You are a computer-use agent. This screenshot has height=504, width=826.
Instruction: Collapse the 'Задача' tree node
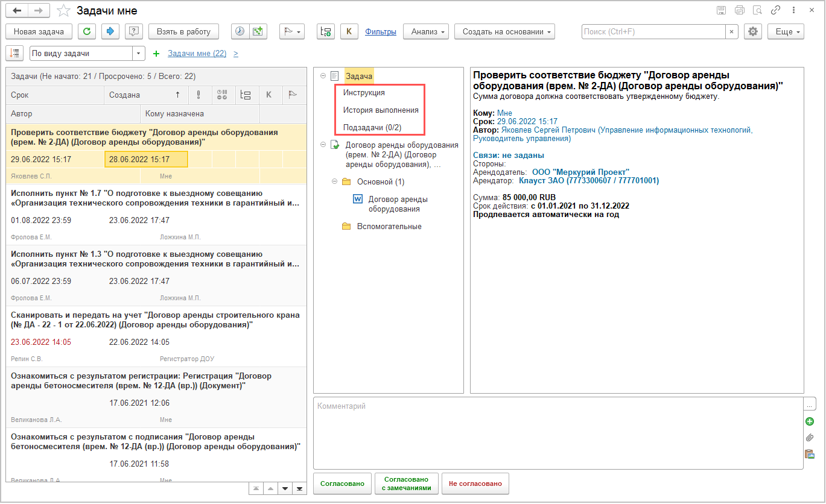pyautogui.click(x=323, y=76)
